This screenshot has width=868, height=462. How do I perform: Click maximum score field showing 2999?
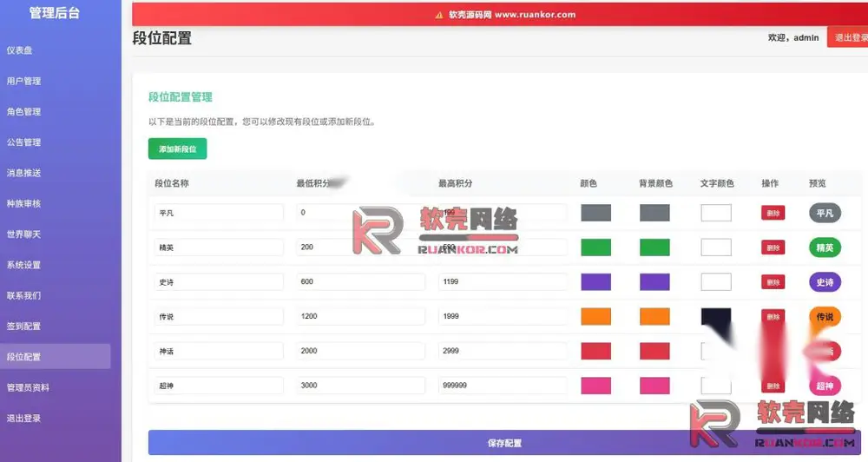point(503,351)
